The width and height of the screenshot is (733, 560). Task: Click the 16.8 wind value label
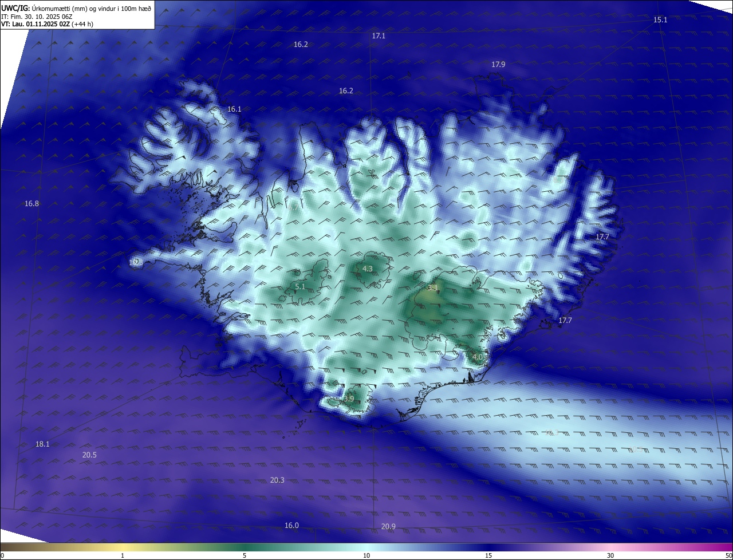[31, 203]
